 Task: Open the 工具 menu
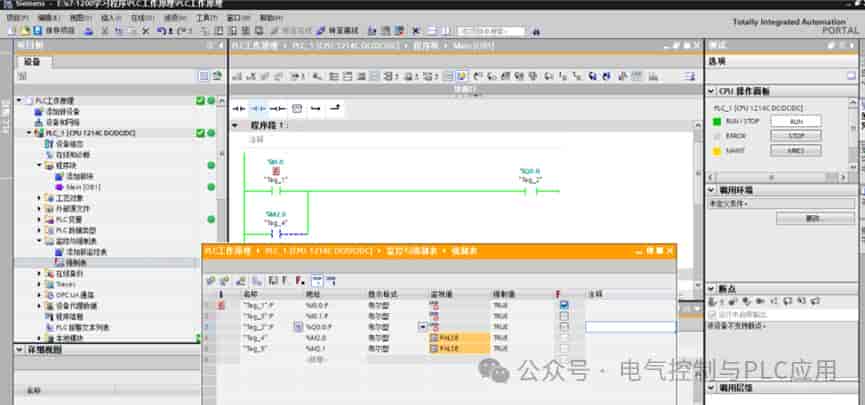[206, 18]
